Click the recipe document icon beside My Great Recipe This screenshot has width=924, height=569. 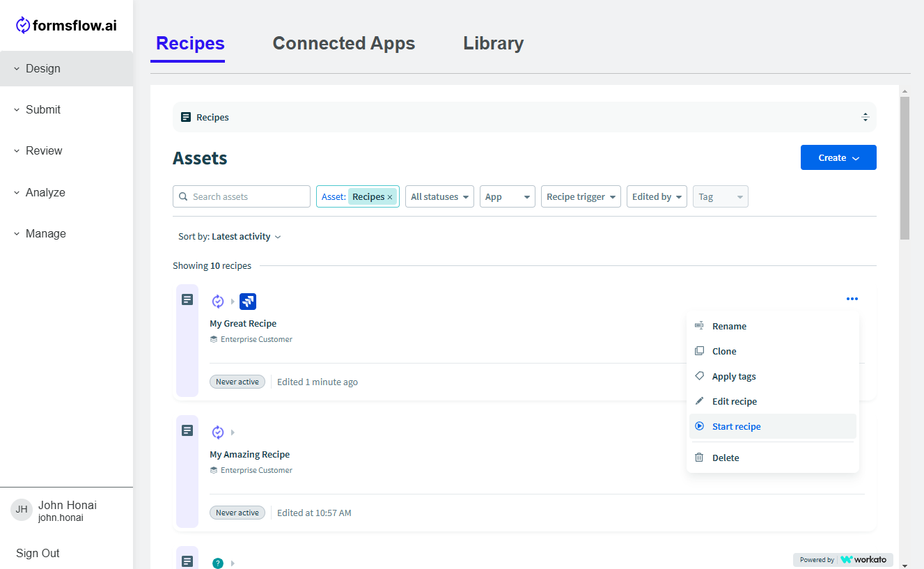point(187,299)
